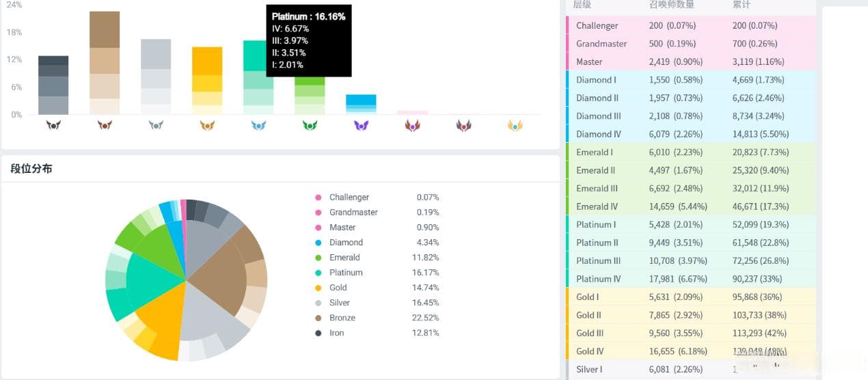
Task: Click the Master row showing 2,419 summoners
Action: tap(691, 62)
